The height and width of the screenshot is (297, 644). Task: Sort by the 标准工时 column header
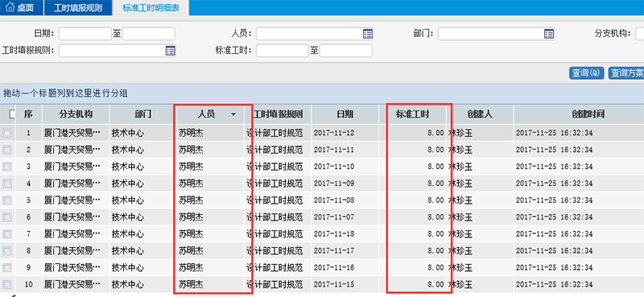[x=412, y=114]
